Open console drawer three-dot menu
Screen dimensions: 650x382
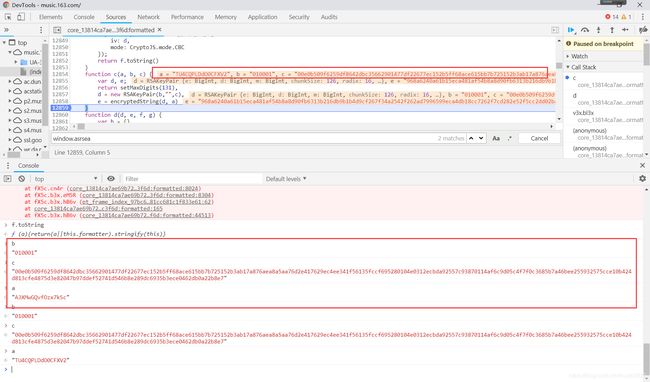(x=7, y=166)
